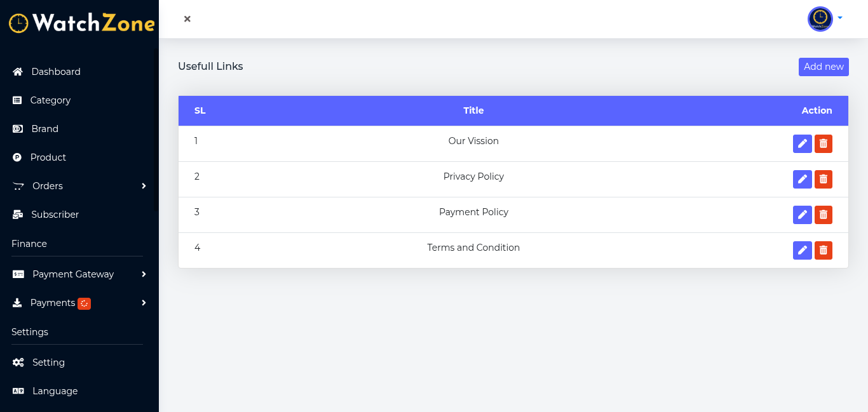This screenshot has width=868, height=412.
Task: Open the Dashboard menu item
Action: click(56, 72)
